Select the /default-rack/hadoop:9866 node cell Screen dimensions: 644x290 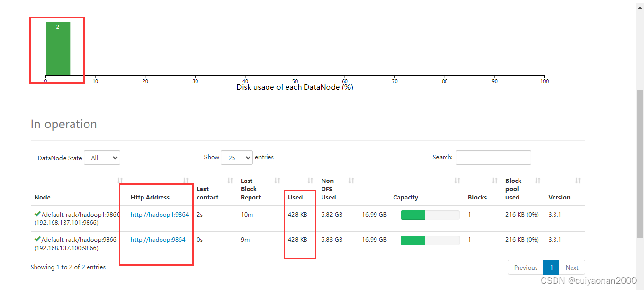click(75, 244)
